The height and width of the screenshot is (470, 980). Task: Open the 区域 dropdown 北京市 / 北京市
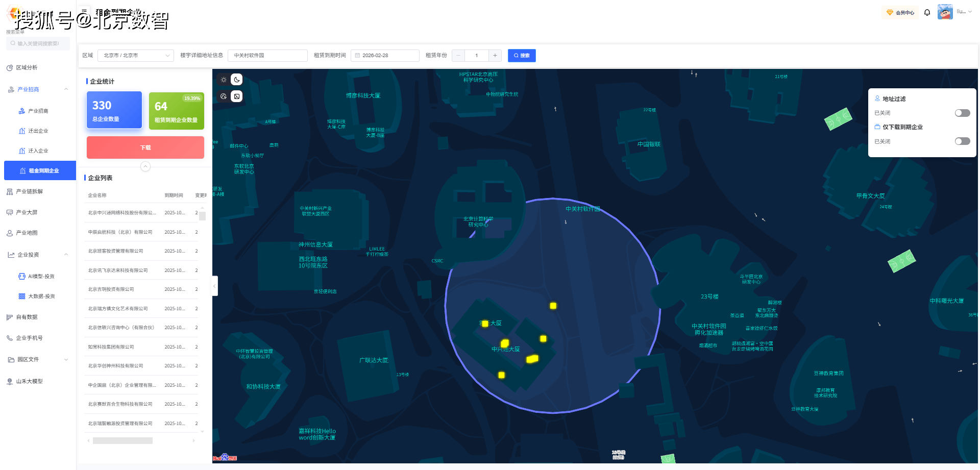tap(136, 56)
